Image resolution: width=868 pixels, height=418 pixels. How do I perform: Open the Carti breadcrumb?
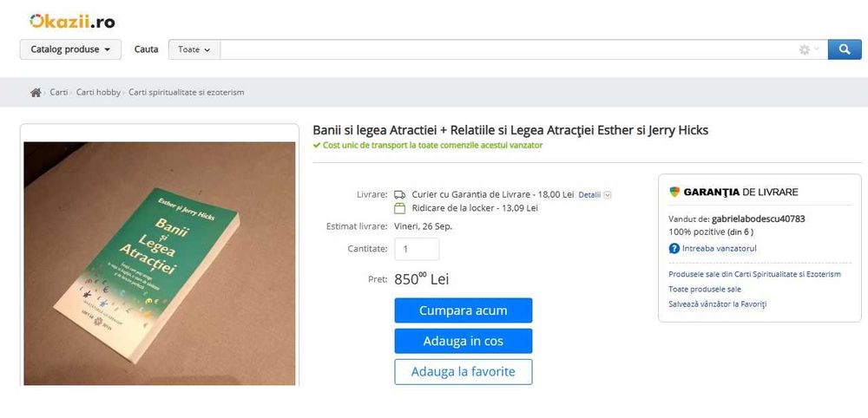[59, 92]
